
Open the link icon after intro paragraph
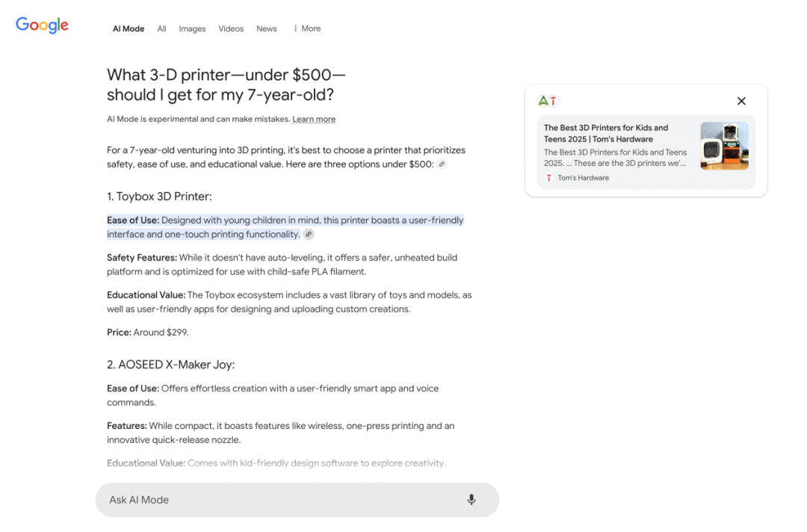[x=442, y=164]
